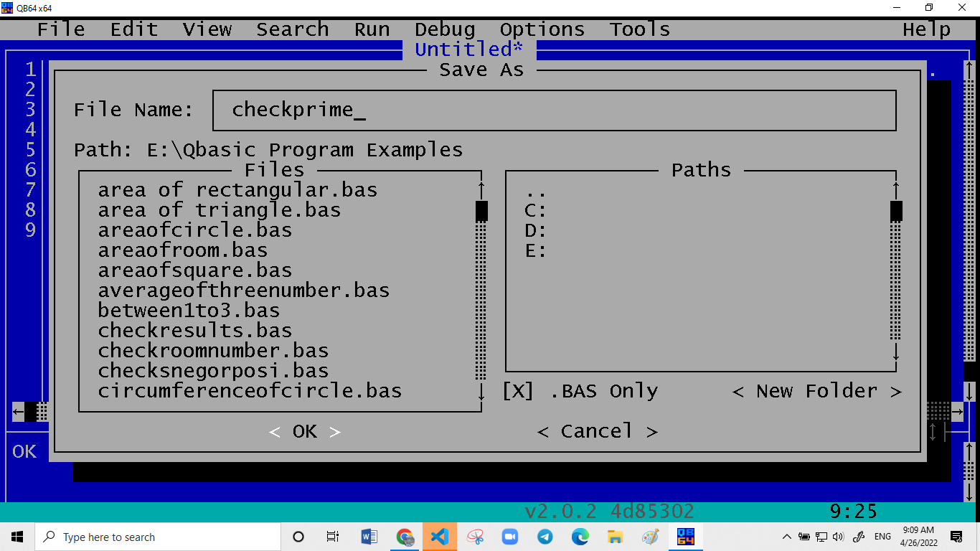Open network status from the system tray
This screenshot has width=980, height=551.
coord(820,536)
